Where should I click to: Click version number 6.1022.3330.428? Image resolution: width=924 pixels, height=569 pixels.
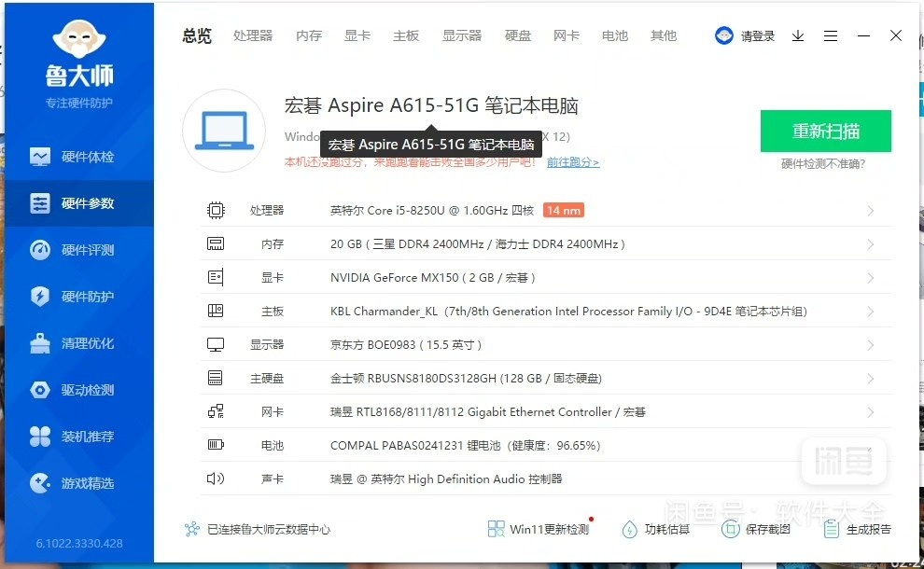[x=79, y=543]
